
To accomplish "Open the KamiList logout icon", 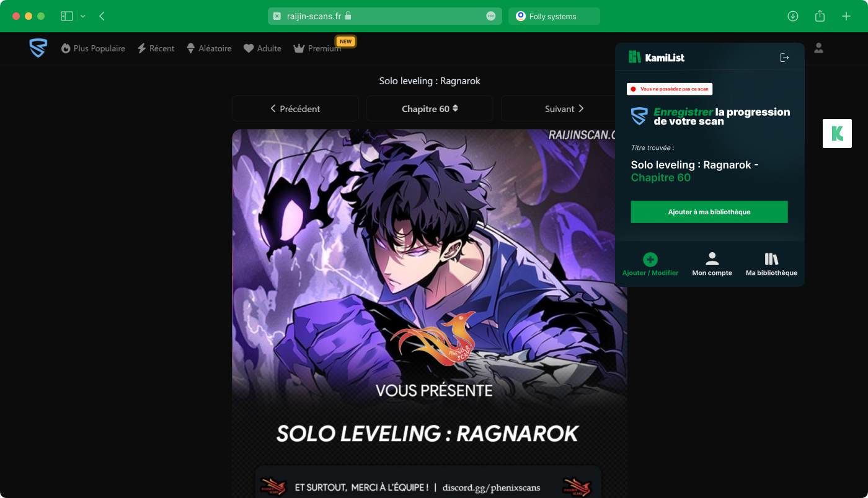I will (x=784, y=58).
